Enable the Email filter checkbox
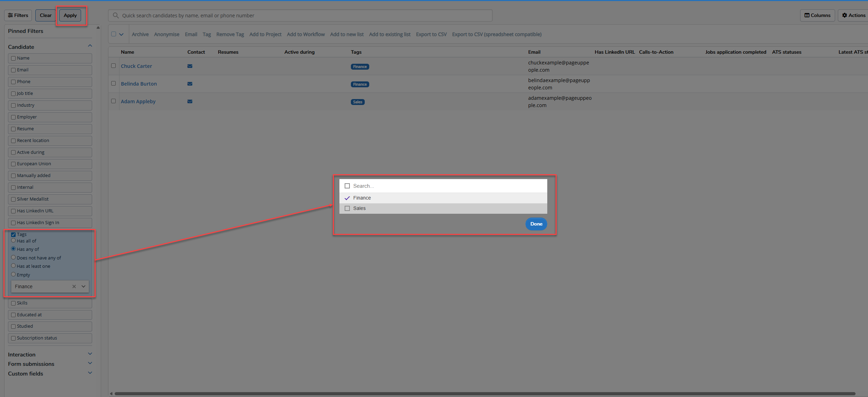This screenshot has height=397, width=868. tap(14, 70)
